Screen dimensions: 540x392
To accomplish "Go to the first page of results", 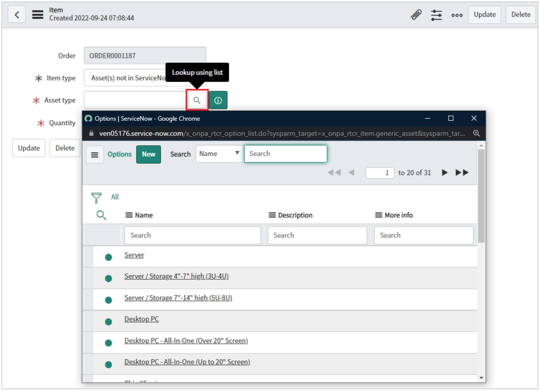I will pyautogui.click(x=334, y=172).
